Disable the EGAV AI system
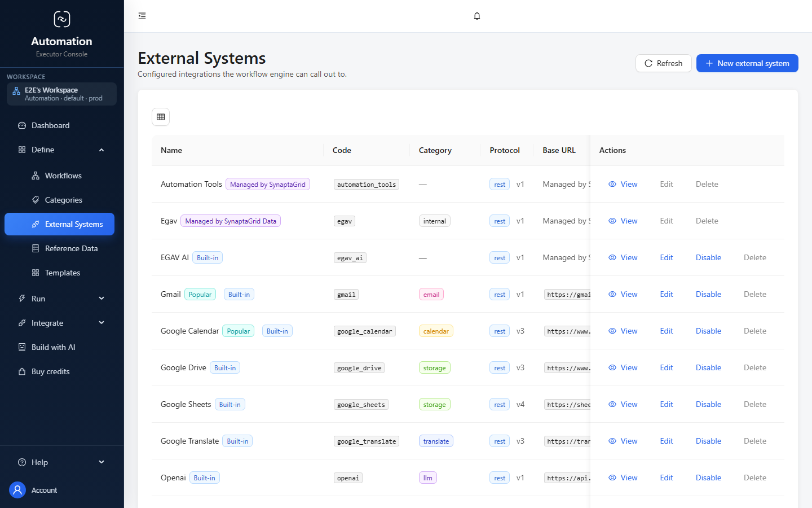 point(708,257)
